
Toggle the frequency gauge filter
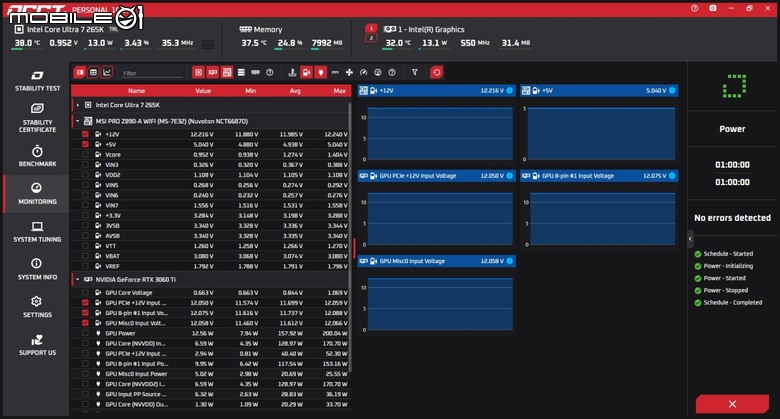364,73
